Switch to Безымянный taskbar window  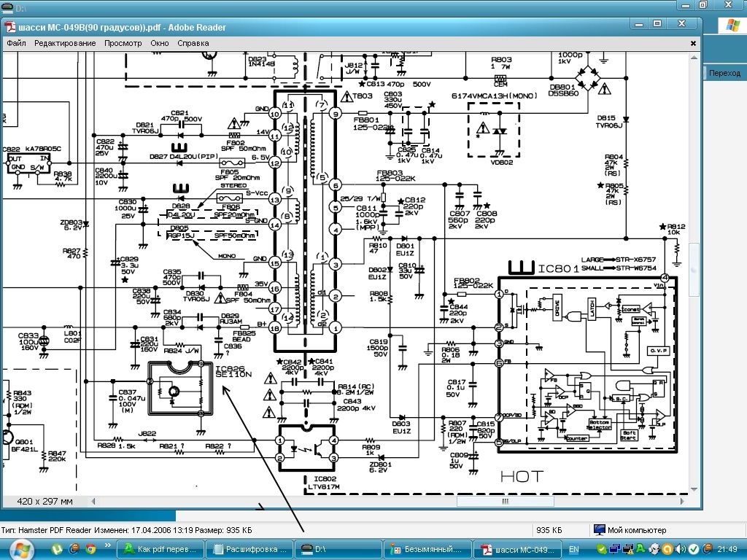coord(427,550)
